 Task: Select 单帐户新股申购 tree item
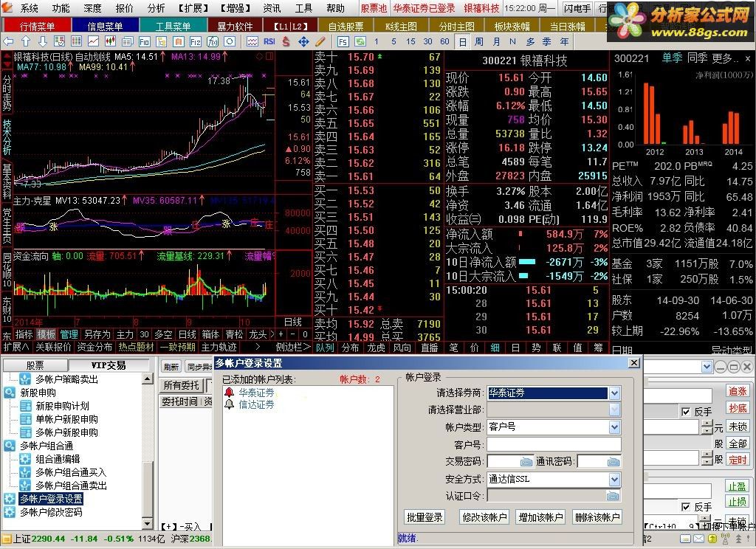click(x=66, y=419)
